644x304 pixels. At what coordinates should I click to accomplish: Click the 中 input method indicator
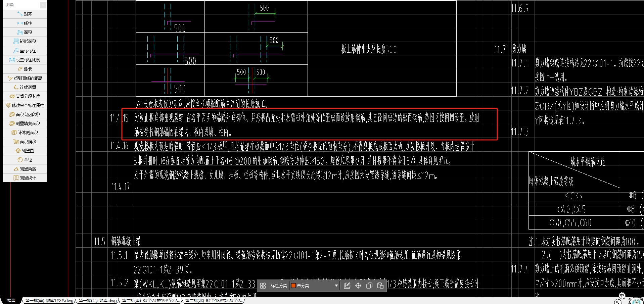pyautogui.click(x=622, y=296)
